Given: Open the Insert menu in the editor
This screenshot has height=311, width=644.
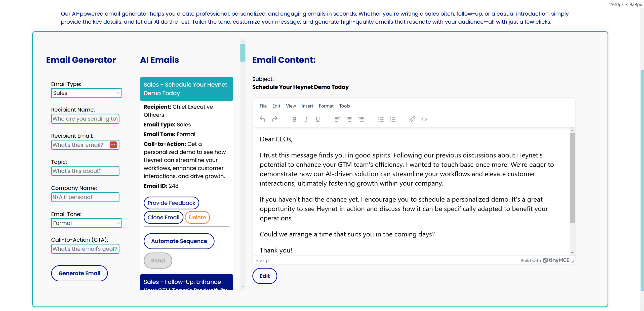Looking at the screenshot, I should 307,106.
